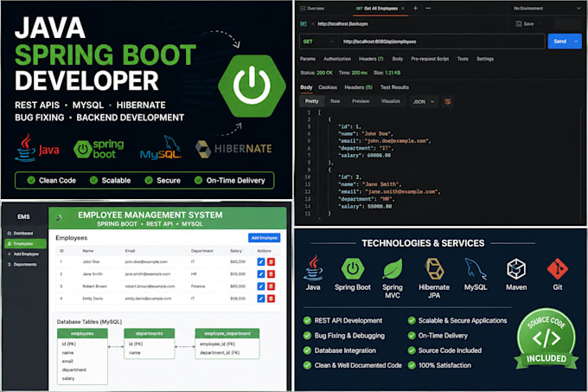Click the check next to Clean & Well Documented Code
588x392 pixels.
(x=307, y=365)
